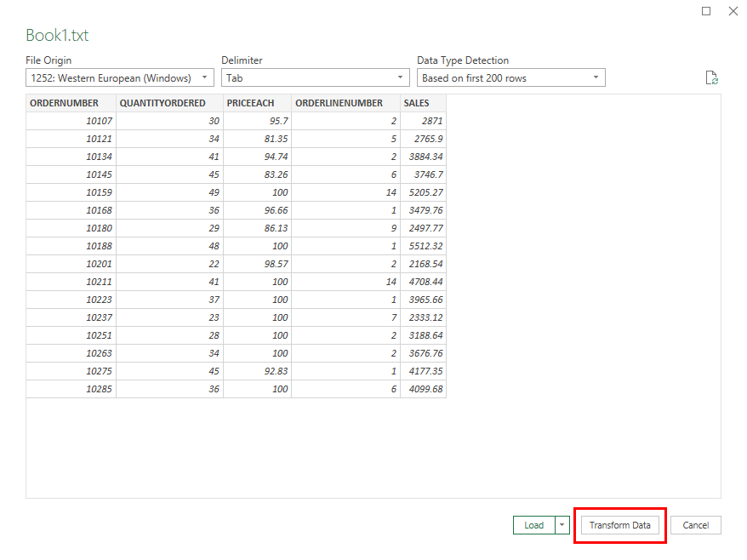The height and width of the screenshot is (560, 747).
Task: Click order number cell 10201
Action: pos(71,264)
